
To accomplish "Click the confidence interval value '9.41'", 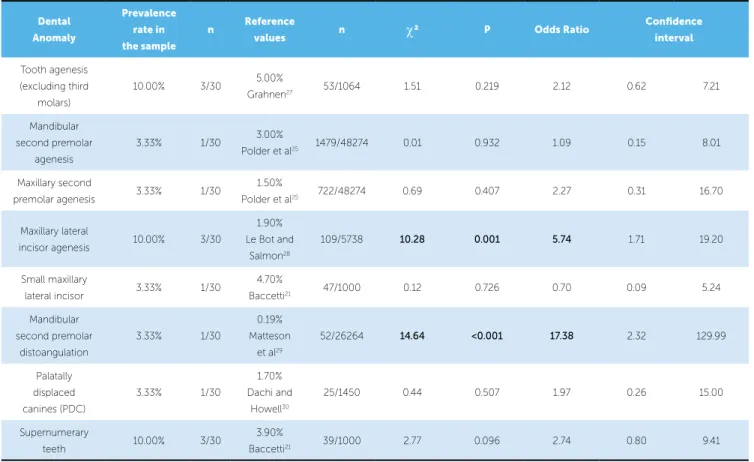I will tap(711, 441).
